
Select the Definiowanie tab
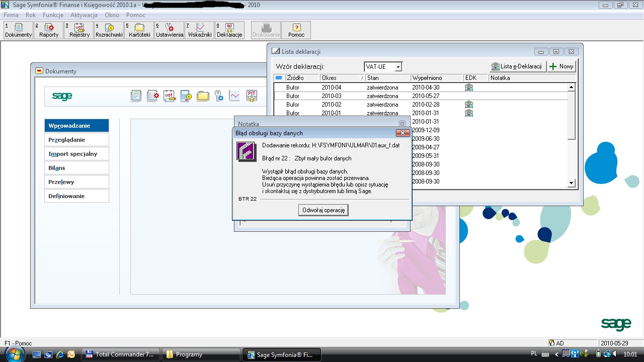(76, 196)
